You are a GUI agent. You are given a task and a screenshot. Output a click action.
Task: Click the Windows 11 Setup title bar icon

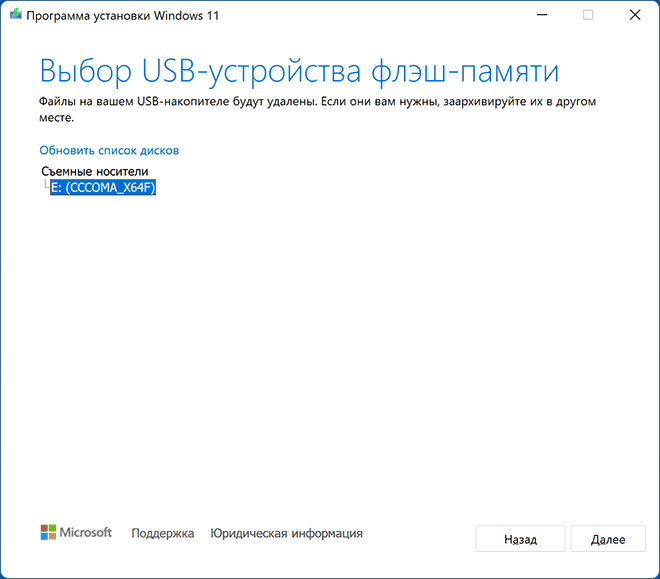pos(13,15)
